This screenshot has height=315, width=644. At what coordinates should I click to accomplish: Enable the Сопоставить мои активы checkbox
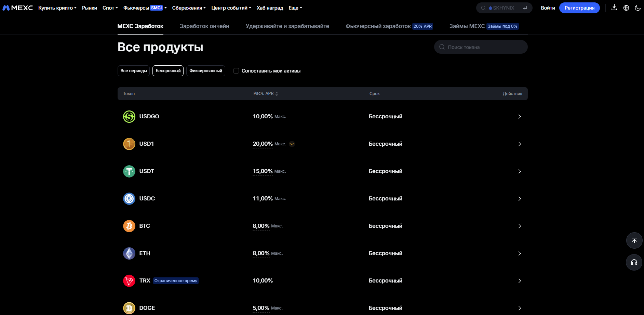point(236,71)
